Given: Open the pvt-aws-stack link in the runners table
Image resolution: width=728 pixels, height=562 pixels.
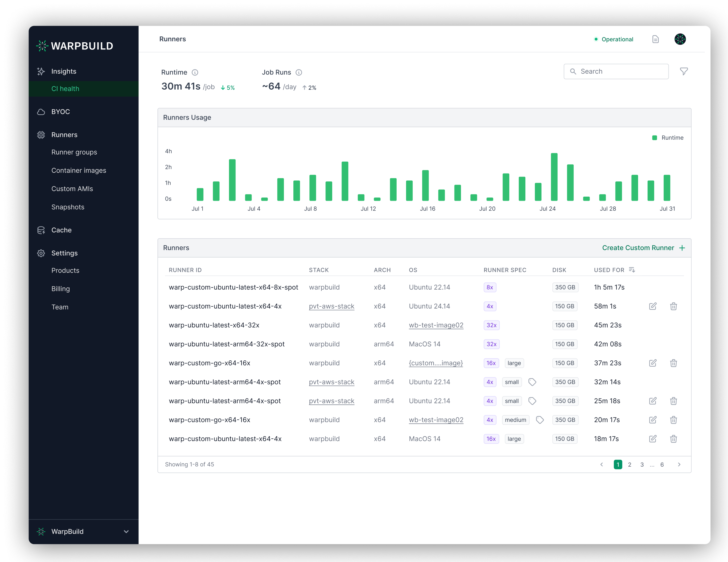Looking at the screenshot, I should point(332,306).
